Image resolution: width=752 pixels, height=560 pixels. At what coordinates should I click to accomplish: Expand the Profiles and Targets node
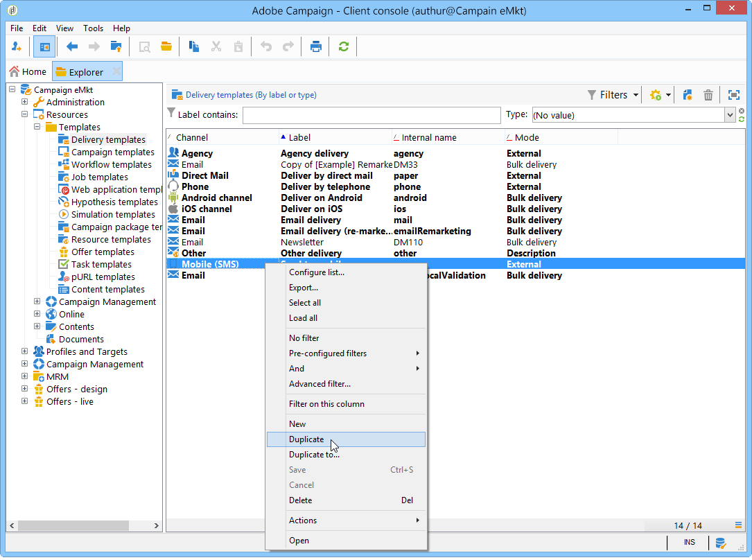(25, 352)
